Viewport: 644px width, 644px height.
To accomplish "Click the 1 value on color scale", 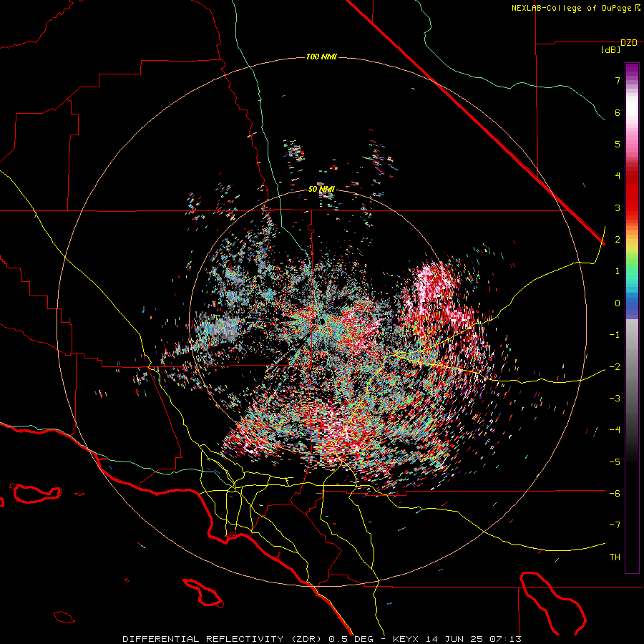I will pyautogui.click(x=618, y=271).
